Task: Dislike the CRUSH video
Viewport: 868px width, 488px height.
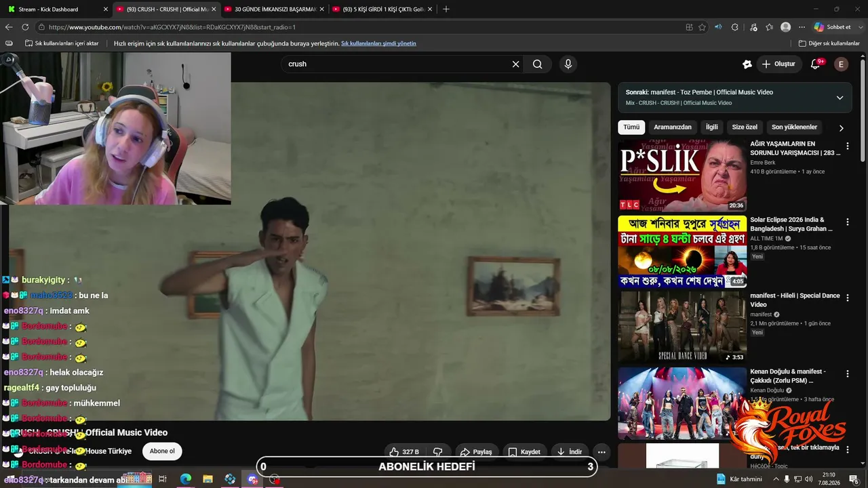Action: [438, 451]
